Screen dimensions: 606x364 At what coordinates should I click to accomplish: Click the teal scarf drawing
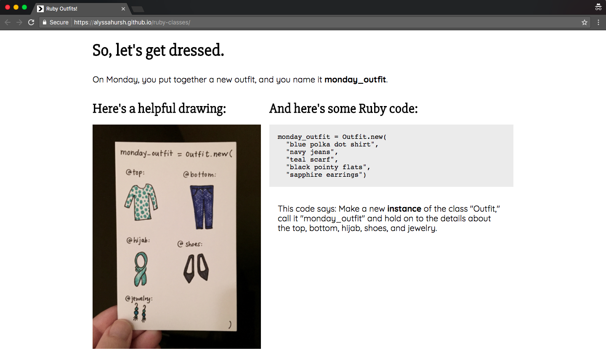(141, 268)
